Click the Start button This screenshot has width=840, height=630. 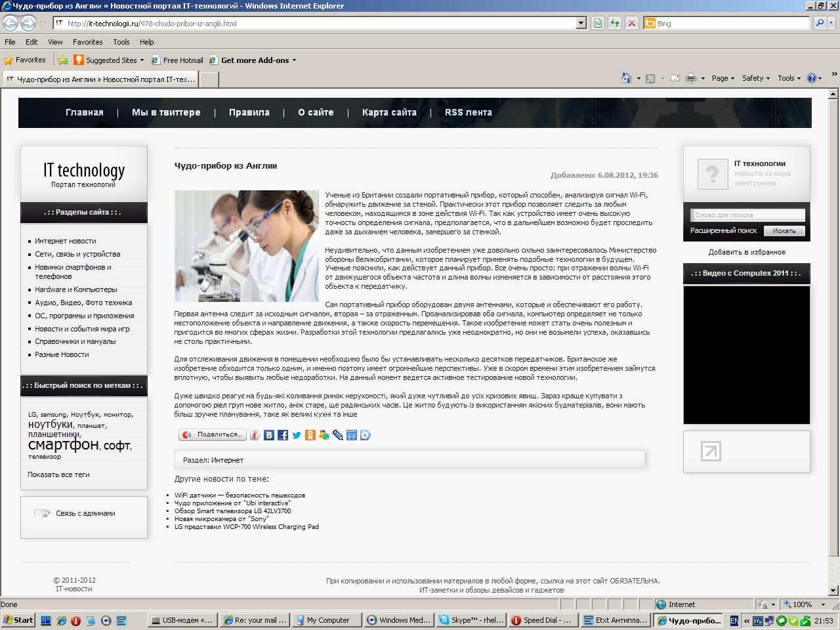[x=18, y=620]
